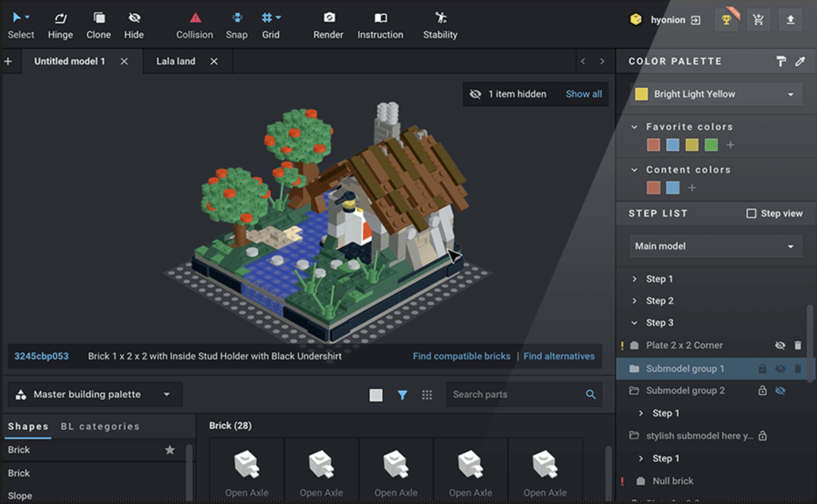Open the Bright Light Yellow color dropdown

pos(715,94)
